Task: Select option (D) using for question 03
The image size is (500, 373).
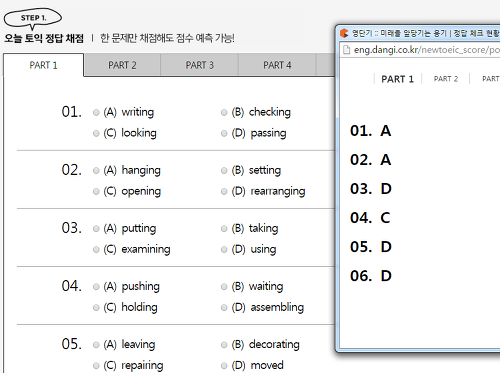Action: 224,250
